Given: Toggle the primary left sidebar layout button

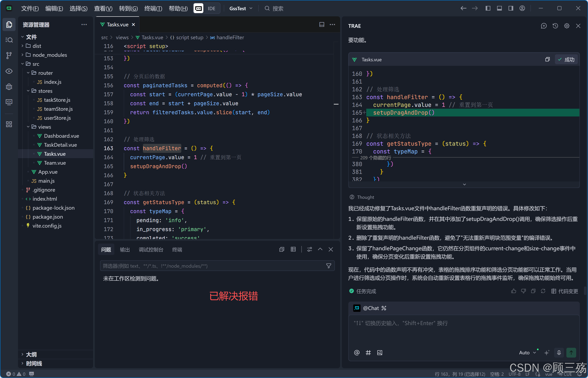Looking at the screenshot, I should (488, 8).
